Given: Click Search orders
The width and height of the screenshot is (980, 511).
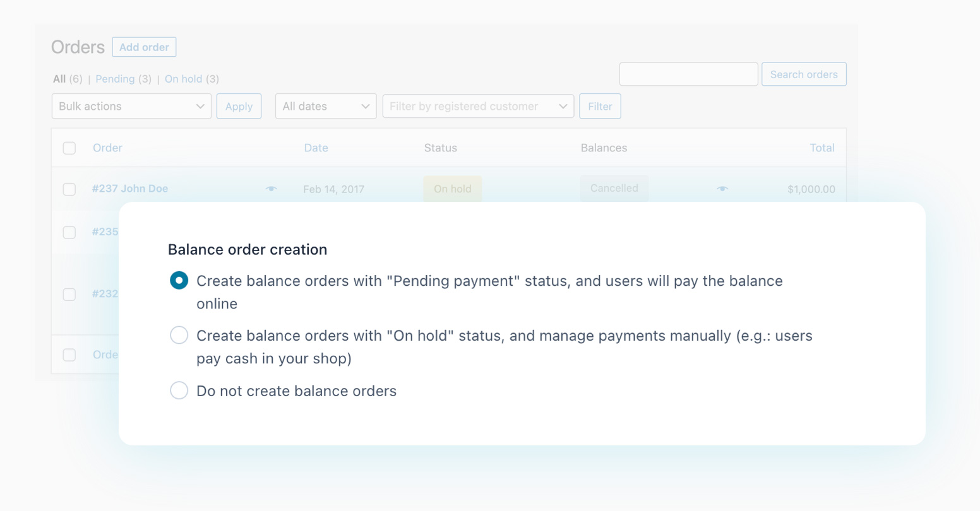Looking at the screenshot, I should pos(803,74).
